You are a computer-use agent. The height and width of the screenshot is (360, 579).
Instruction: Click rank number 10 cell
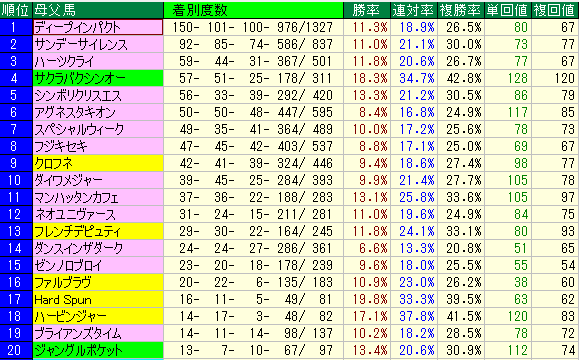16,180
